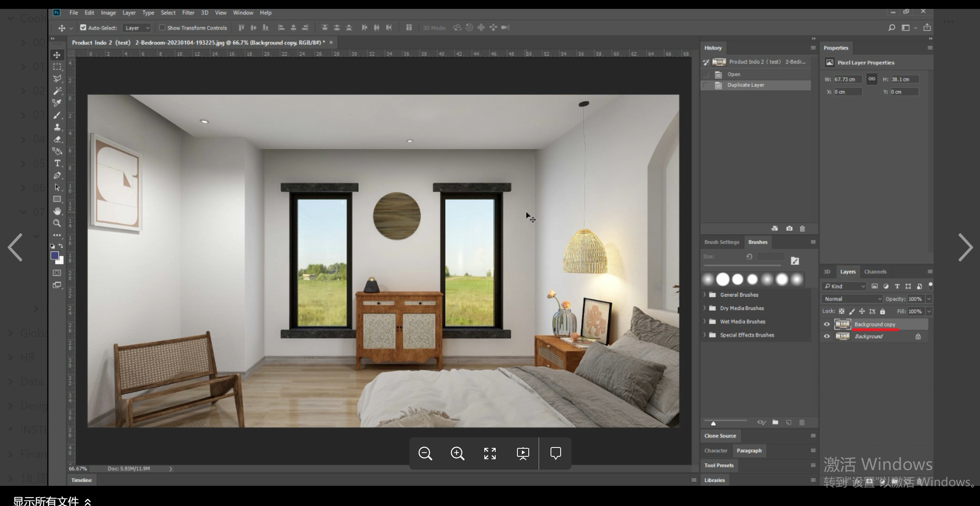Enable Show Transform Controls checkbox

click(x=162, y=27)
